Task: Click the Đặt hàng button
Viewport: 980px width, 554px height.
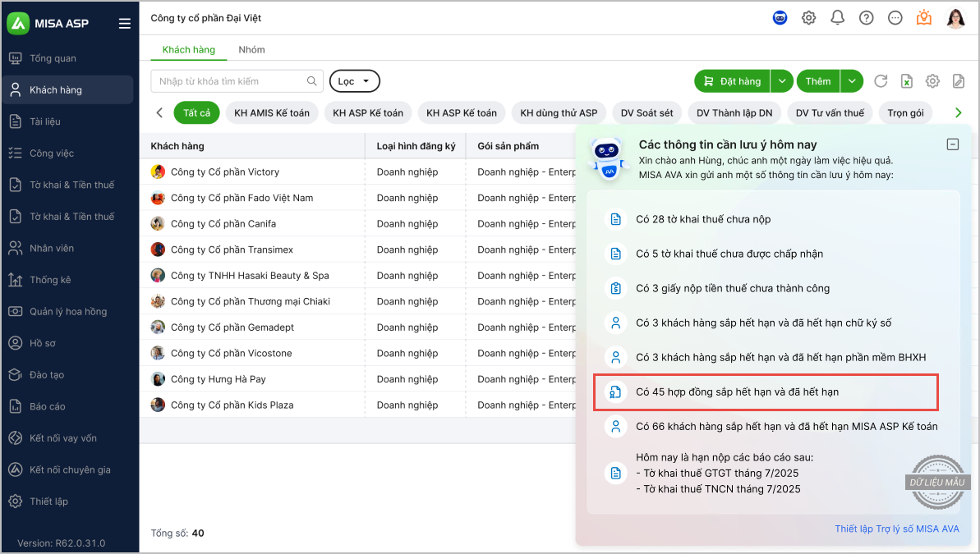Action: [733, 81]
